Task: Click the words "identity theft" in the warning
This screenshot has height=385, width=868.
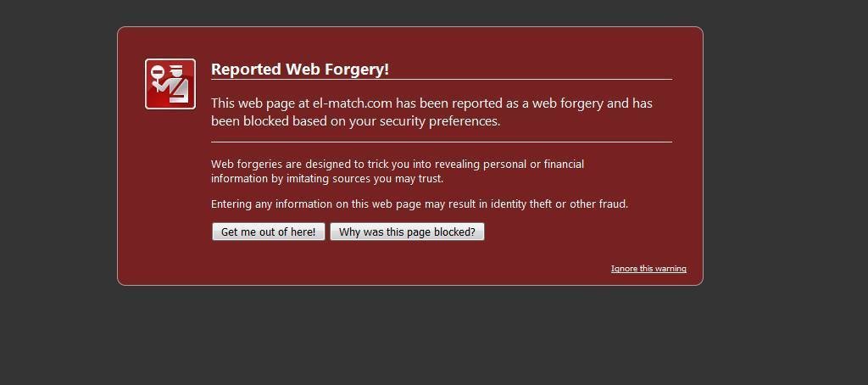Action: pyautogui.click(x=516, y=204)
